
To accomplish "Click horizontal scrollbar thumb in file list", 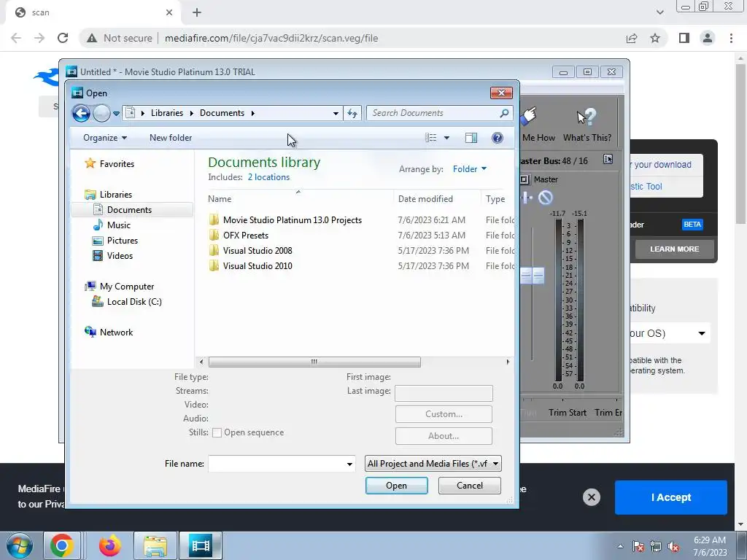I will (314, 362).
